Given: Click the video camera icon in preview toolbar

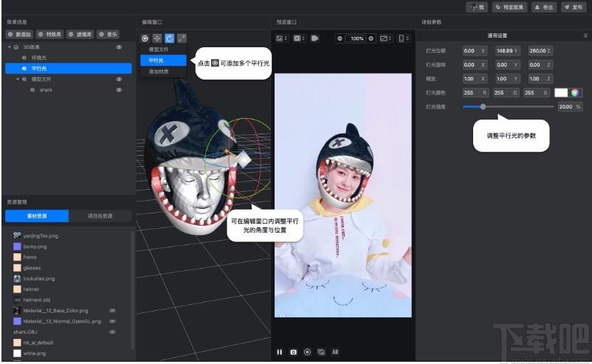Looking at the screenshot, I should click(315, 38).
